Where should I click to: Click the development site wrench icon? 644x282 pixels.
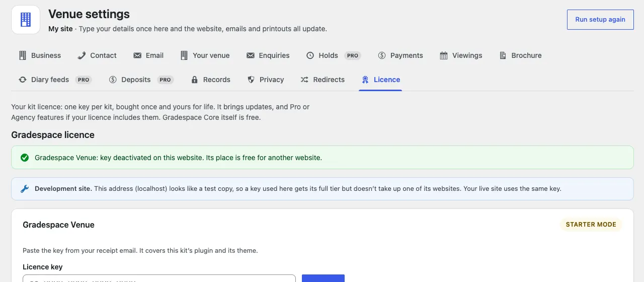25,189
